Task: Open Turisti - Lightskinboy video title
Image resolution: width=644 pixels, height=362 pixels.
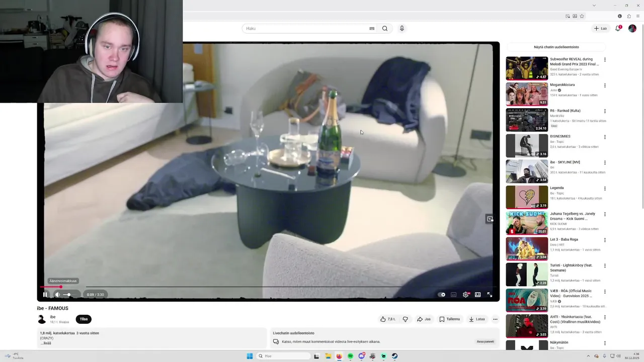Action: point(572,268)
